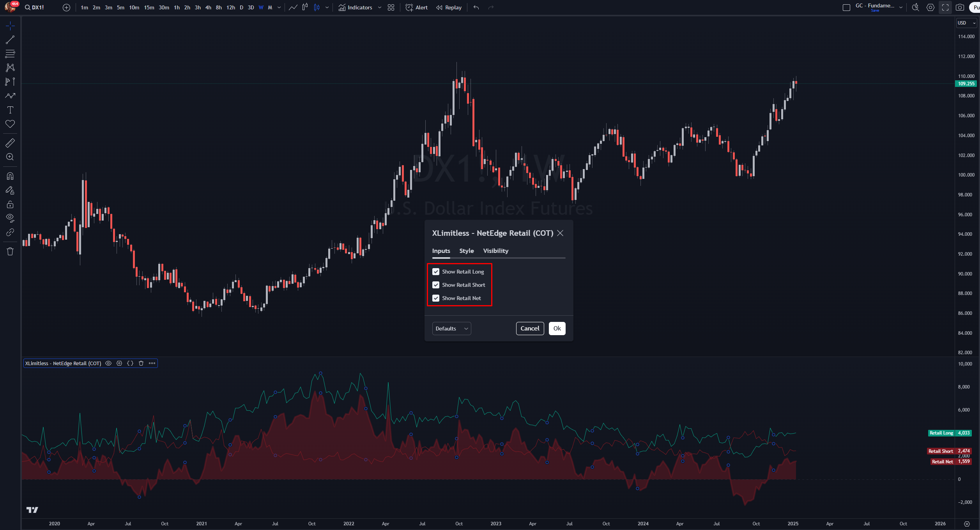Expand the USD currency dropdown
This screenshot has height=530, width=980.
(x=966, y=23)
